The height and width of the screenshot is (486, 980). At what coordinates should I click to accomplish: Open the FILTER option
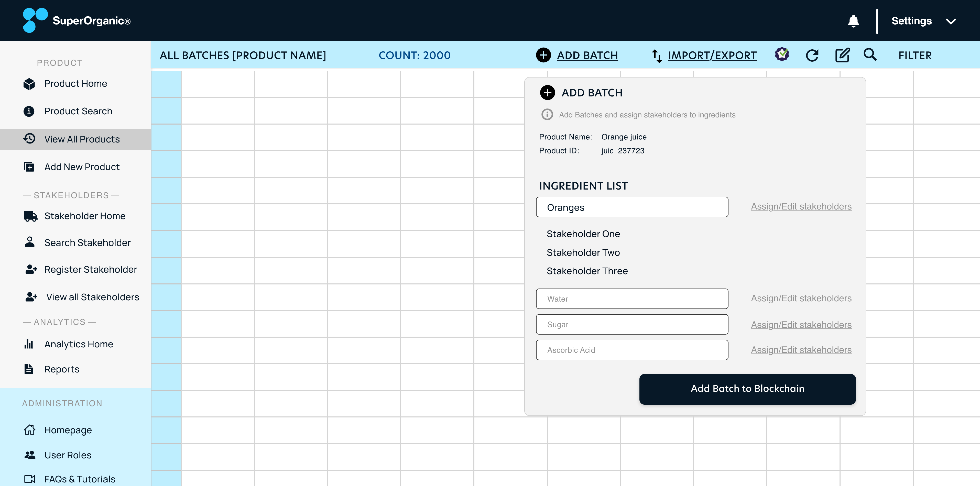[x=914, y=56]
